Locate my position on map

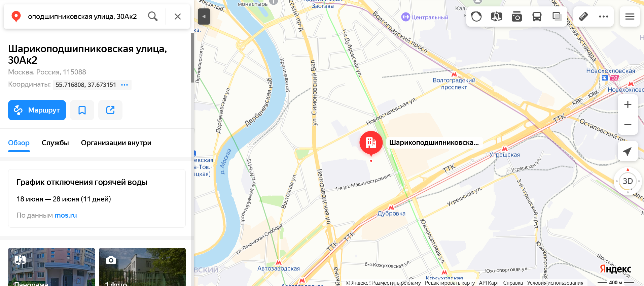tap(628, 151)
